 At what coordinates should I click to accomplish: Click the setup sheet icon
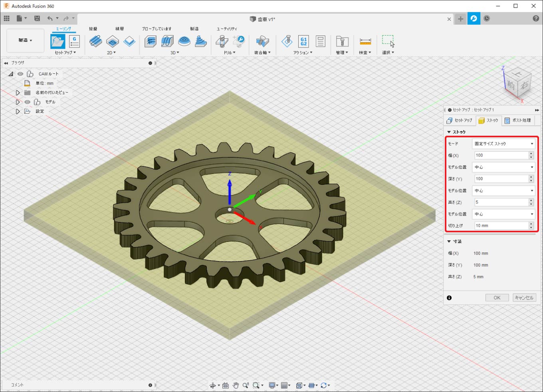tap(320, 41)
